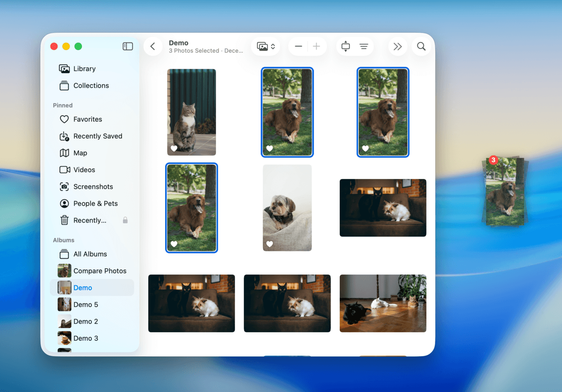Screen dimensions: 562x392
Task: Click the top-right selected golden dog photo
Action: [x=383, y=112]
